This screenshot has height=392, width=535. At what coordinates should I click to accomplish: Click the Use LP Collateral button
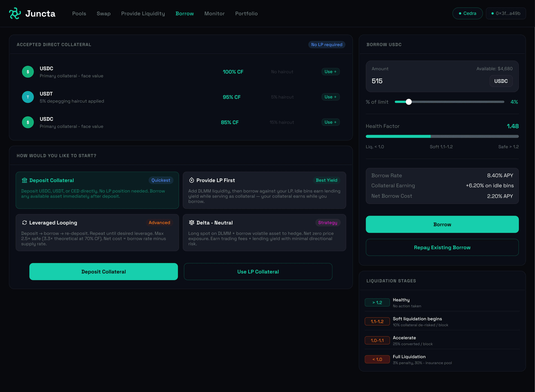tap(258, 272)
